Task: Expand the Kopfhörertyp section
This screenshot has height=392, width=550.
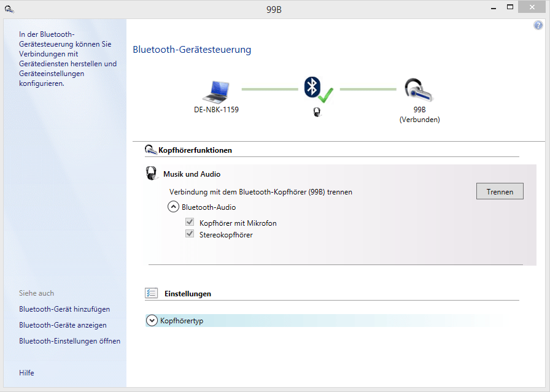Action: pyautogui.click(x=152, y=320)
